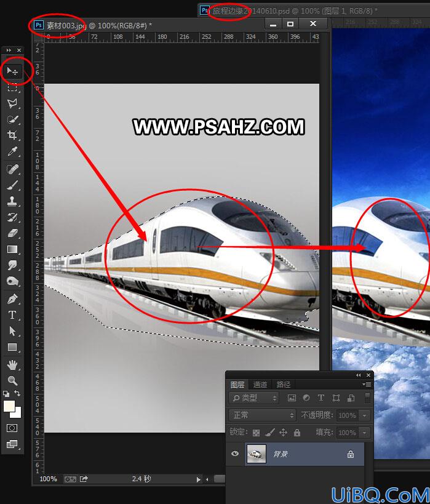
Task: Select the Sponge tool
Action: click(x=12, y=281)
